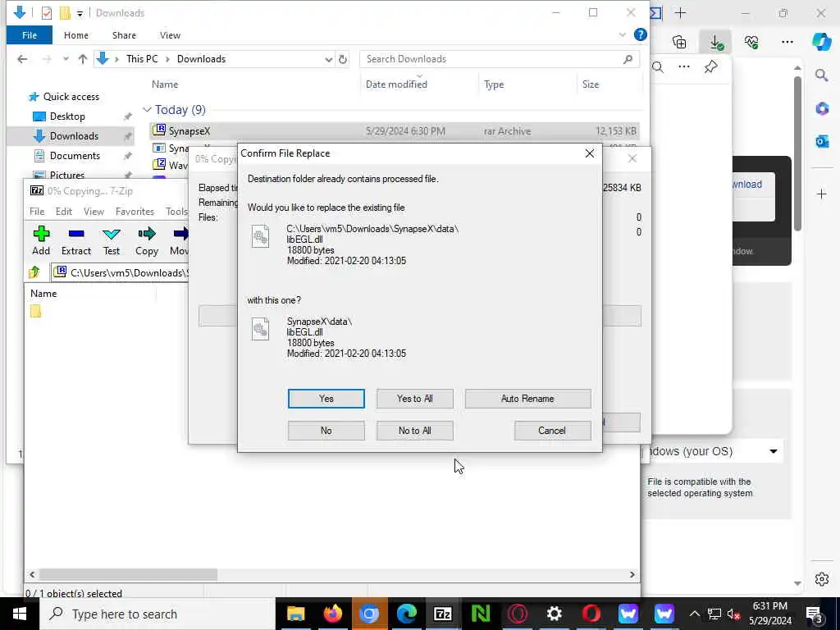This screenshot has height=630, width=840.
Task: Click the 7-Zip address path field
Action: point(120,272)
